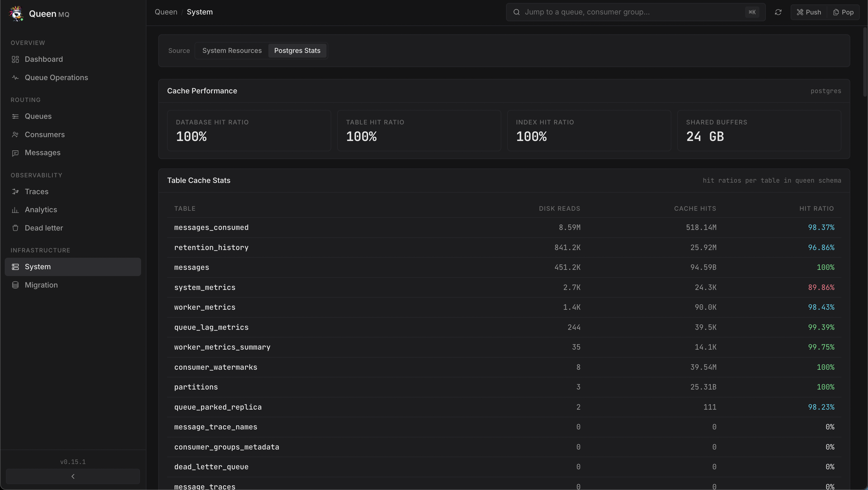Click the retention_history table name

[x=211, y=248]
